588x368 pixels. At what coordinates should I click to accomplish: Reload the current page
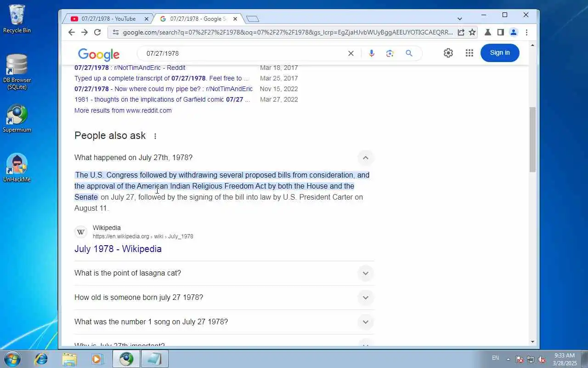(x=97, y=32)
